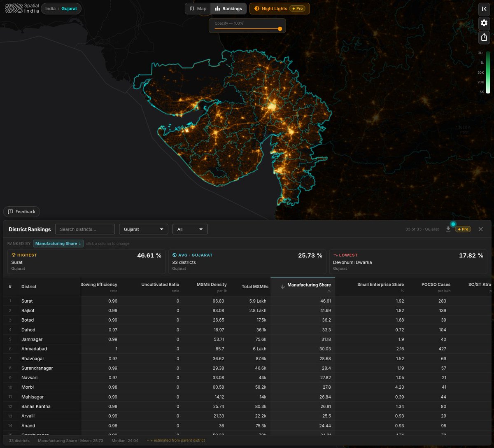Click the trophy icon beside HIGHEST

click(x=13, y=255)
